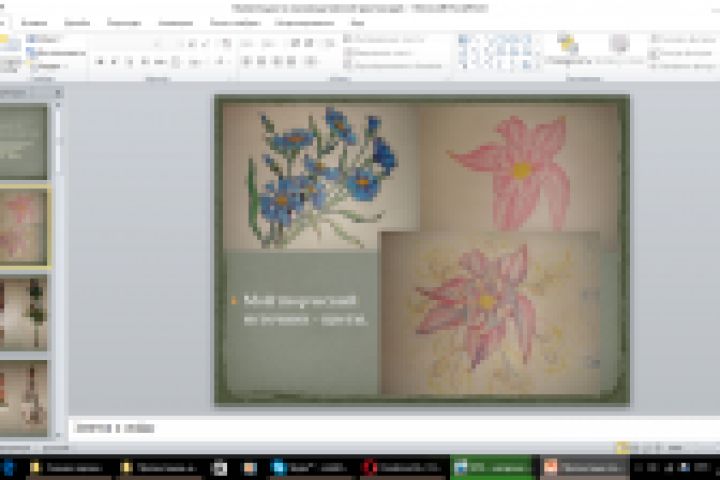720x480 pixels.
Task: Switch to the Design ribbon tab
Action: 77,23
